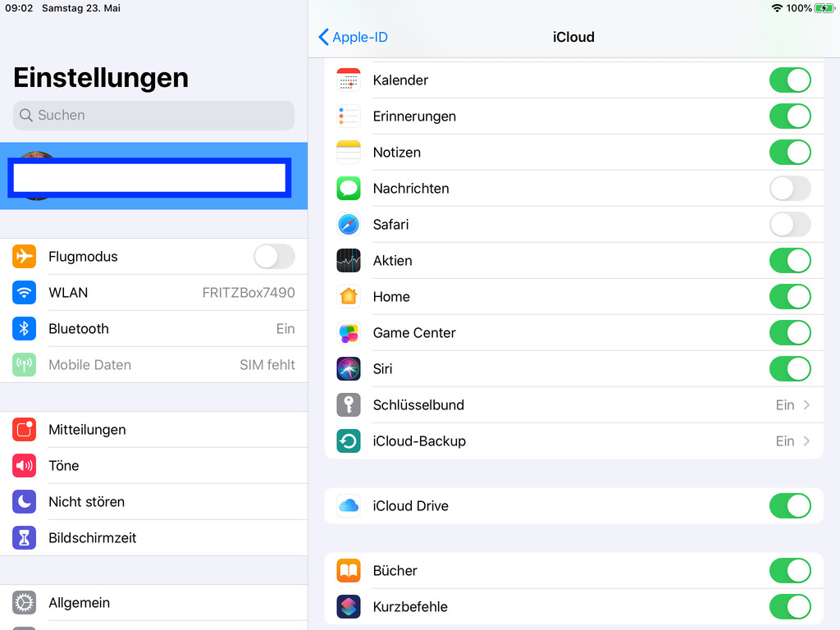Tap the Schlüsselbund key icon
Viewport: 840px width, 630px height.
[x=348, y=405]
